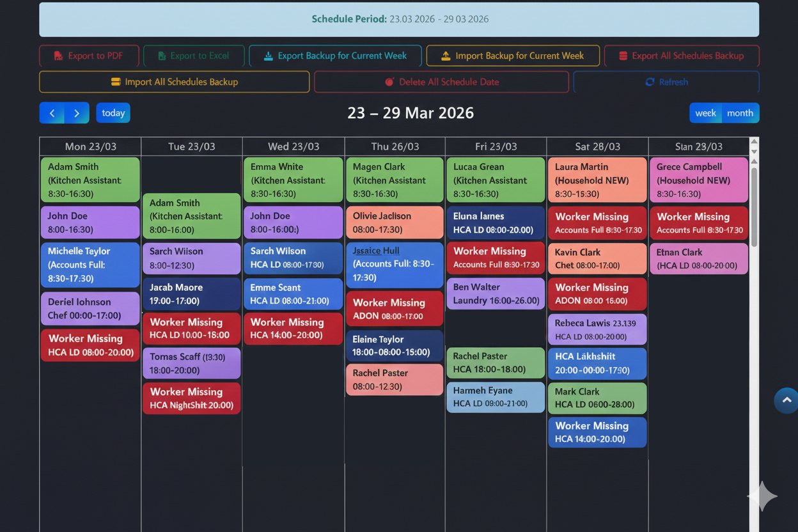Click the calendar's vertical scrollbar

click(x=754, y=205)
